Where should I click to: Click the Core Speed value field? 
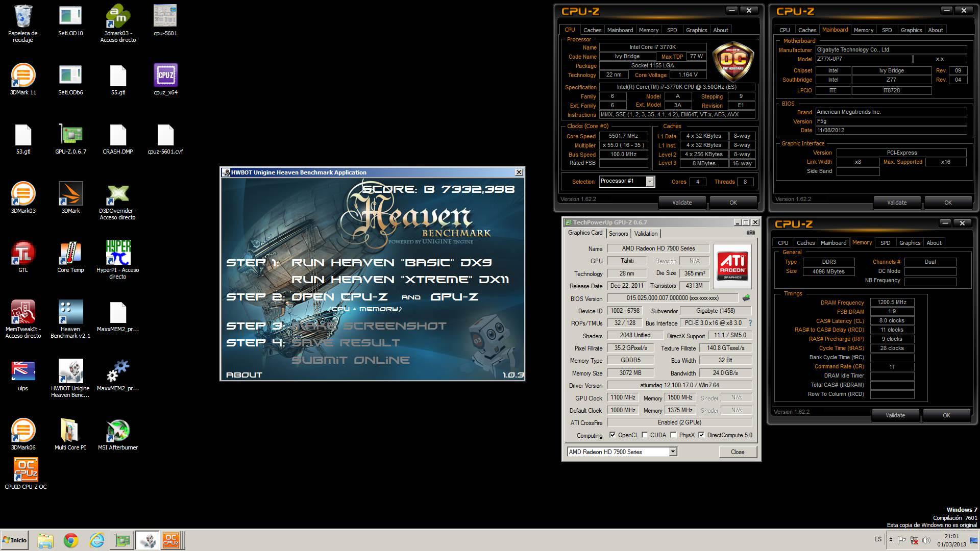(x=623, y=136)
